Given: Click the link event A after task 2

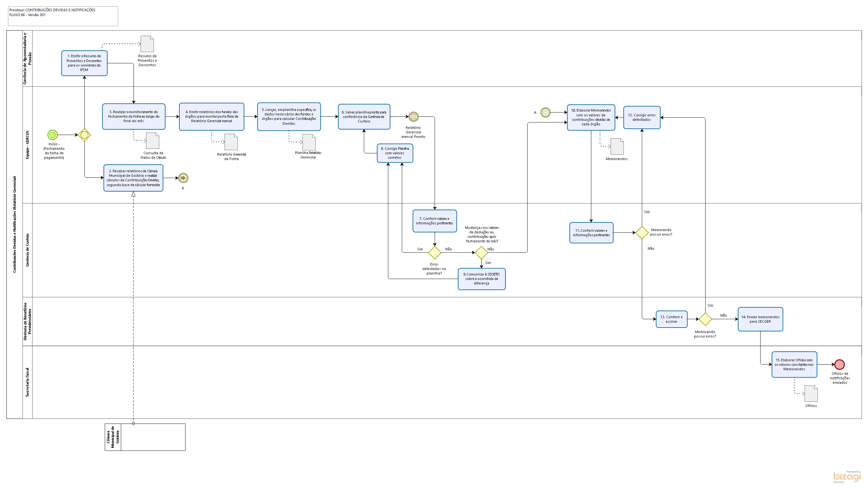Looking at the screenshot, I should click(183, 178).
